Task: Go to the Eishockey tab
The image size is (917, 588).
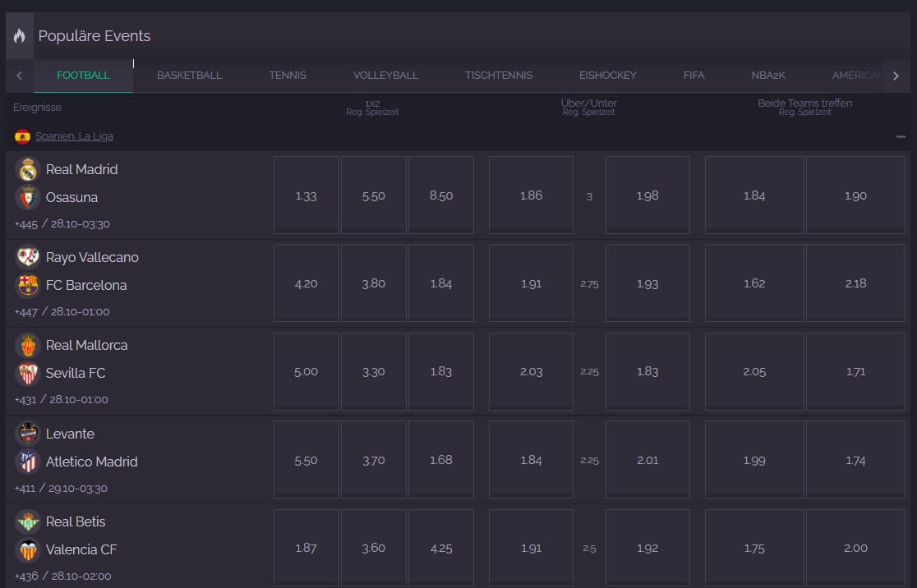Action: [x=608, y=76]
